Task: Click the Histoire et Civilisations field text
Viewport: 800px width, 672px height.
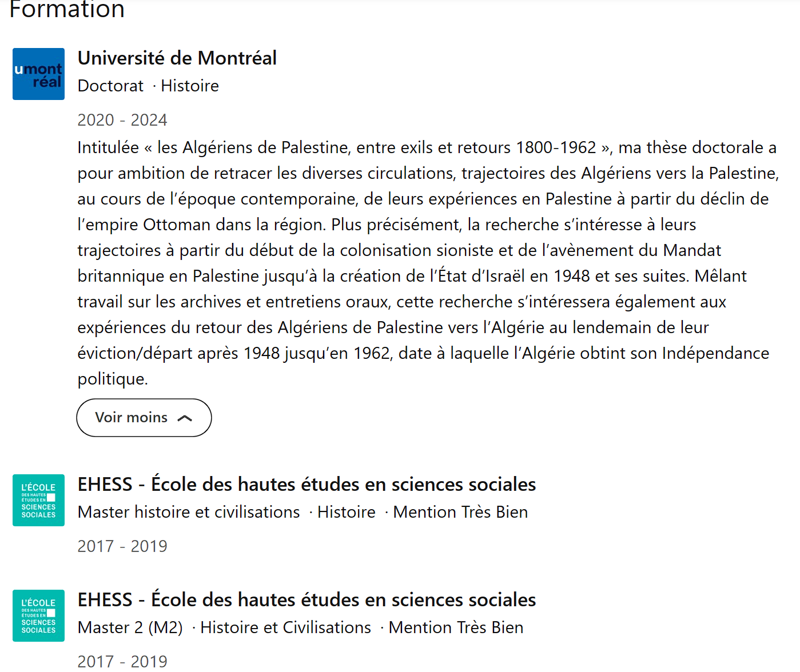Action: point(285,627)
